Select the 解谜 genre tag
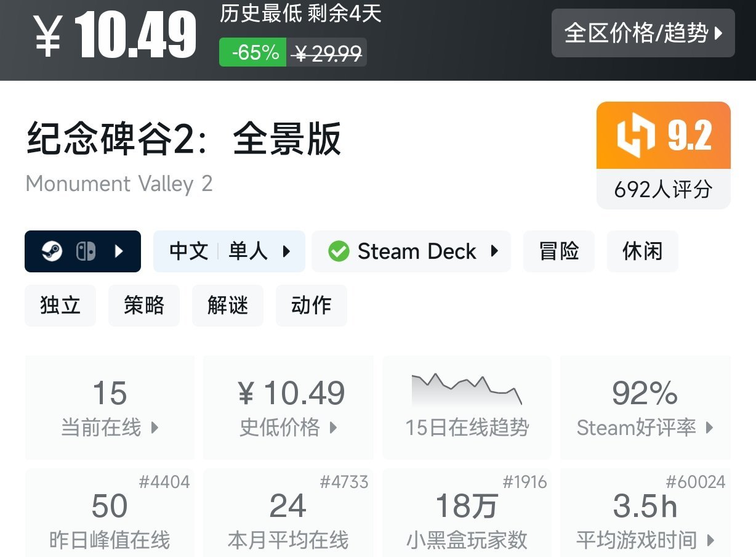The width and height of the screenshot is (756, 557). (x=228, y=306)
